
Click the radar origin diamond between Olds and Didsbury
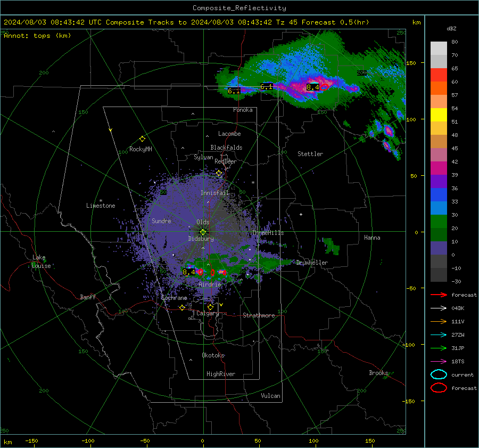pyautogui.click(x=203, y=232)
